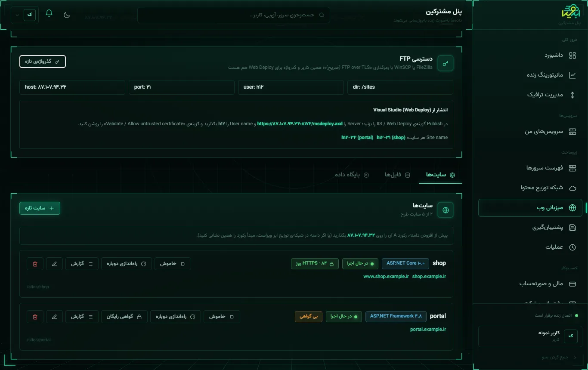Click the پشتیبان‌گیری save icon
The width and height of the screenshot is (588, 370).
point(573,228)
